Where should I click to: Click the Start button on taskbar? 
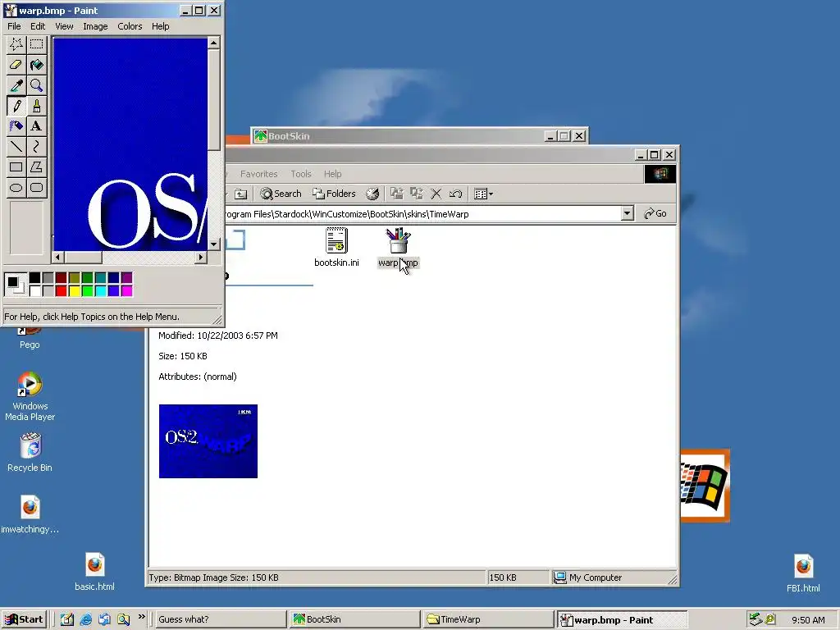click(x=24, y=620)
